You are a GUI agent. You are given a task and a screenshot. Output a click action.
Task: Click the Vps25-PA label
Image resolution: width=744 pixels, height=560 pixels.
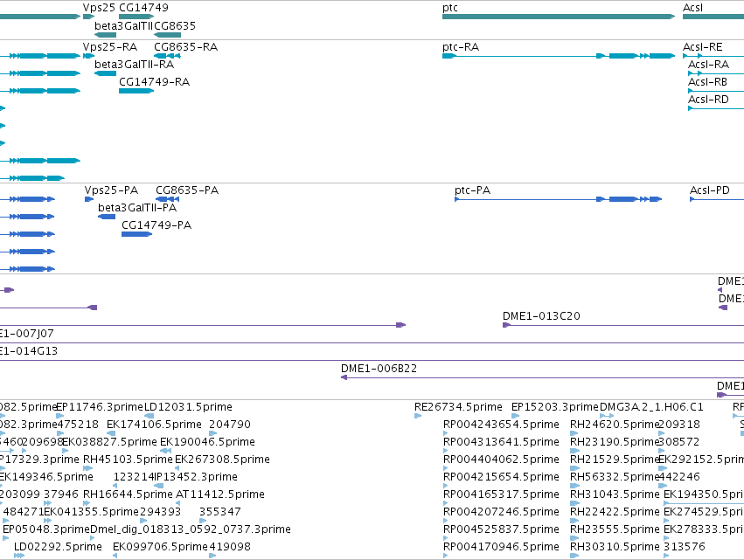(111, 190)
